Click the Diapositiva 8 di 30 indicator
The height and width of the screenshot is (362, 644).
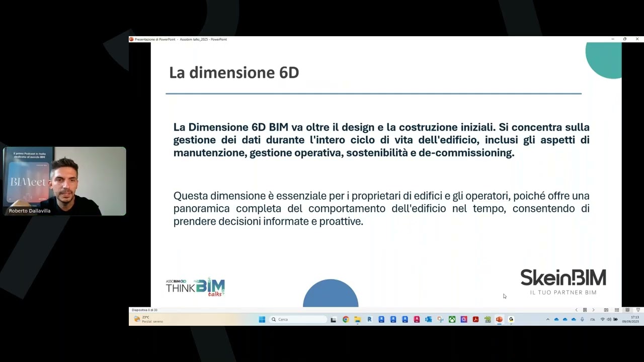(x=144, y=310)
